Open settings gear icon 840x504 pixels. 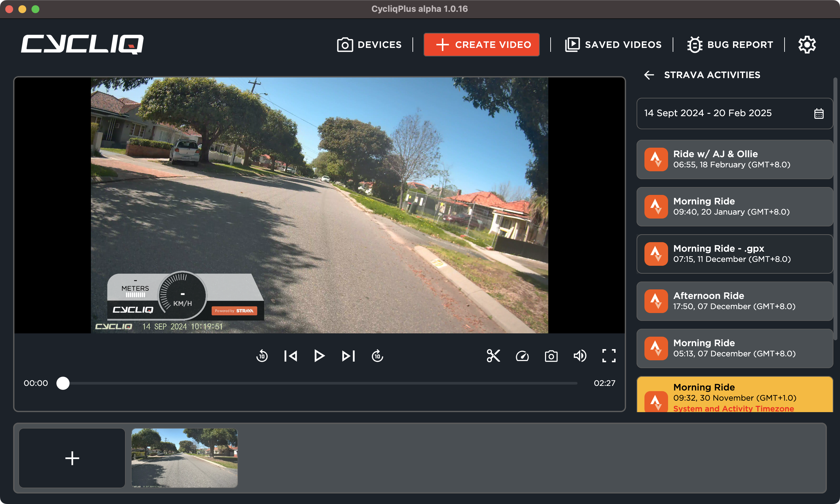807,45
